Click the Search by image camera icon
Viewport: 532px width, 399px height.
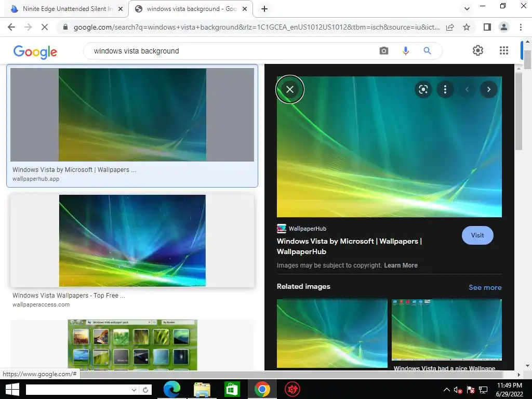coord(384,51)
